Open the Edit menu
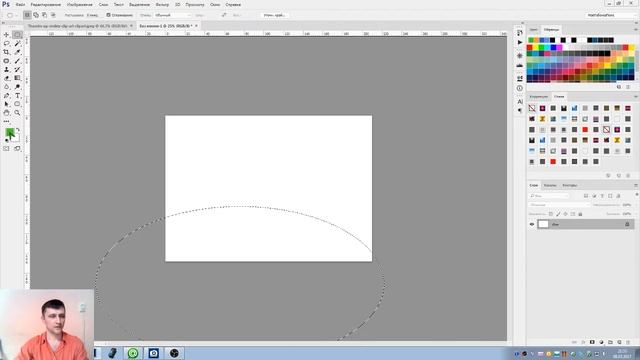Image resolution: width=640 pixels, height=360 pixels. pyautogui.click(x=45, y=4)
